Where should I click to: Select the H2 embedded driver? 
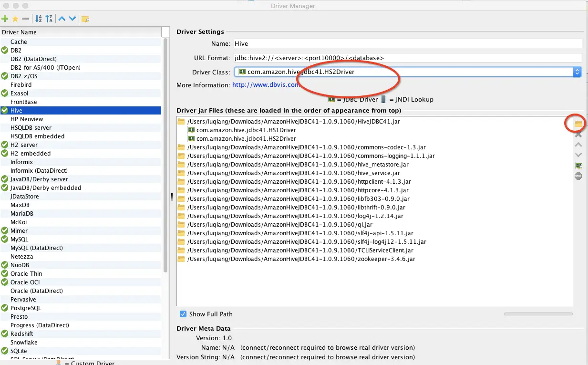coord(81,153)
